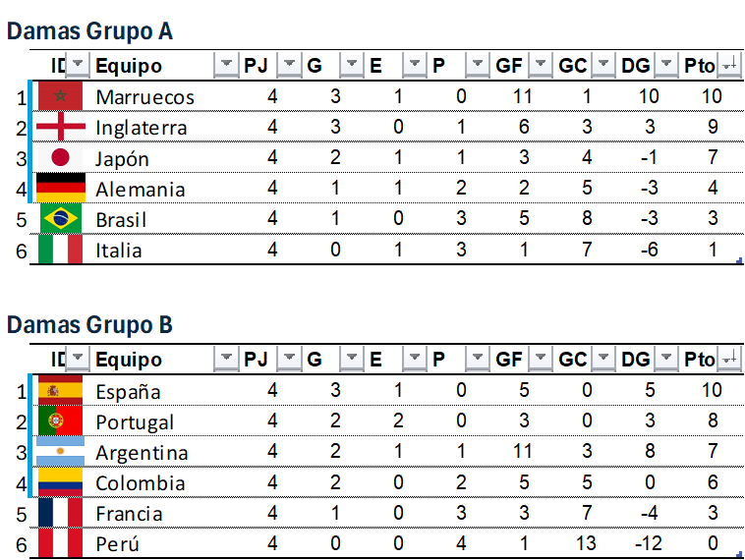Select the Damas Grupo B title

tap(90, 325)
